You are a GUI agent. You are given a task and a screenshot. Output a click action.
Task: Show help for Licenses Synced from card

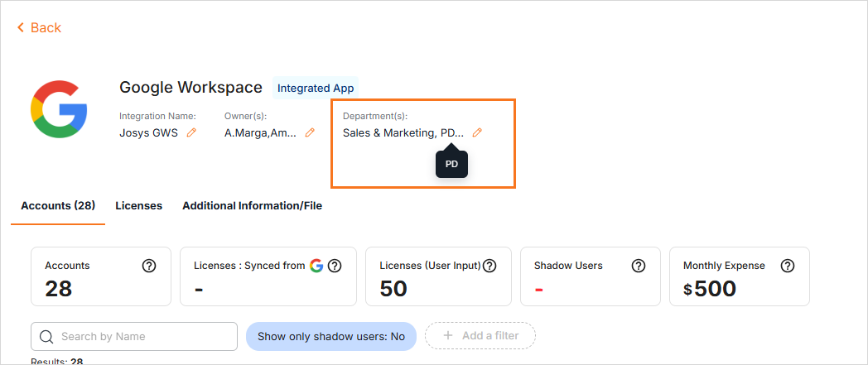pos(335,266)
